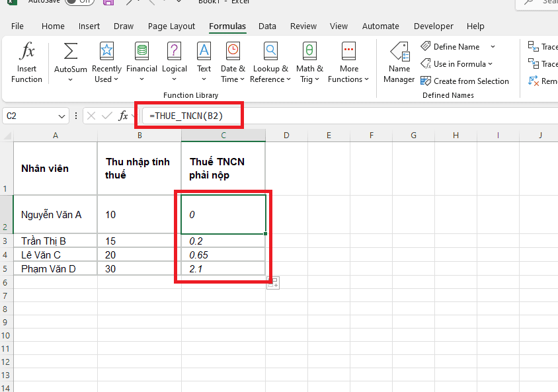Open Math & Trig functions

pyautogui.click(x=309, y=62)
